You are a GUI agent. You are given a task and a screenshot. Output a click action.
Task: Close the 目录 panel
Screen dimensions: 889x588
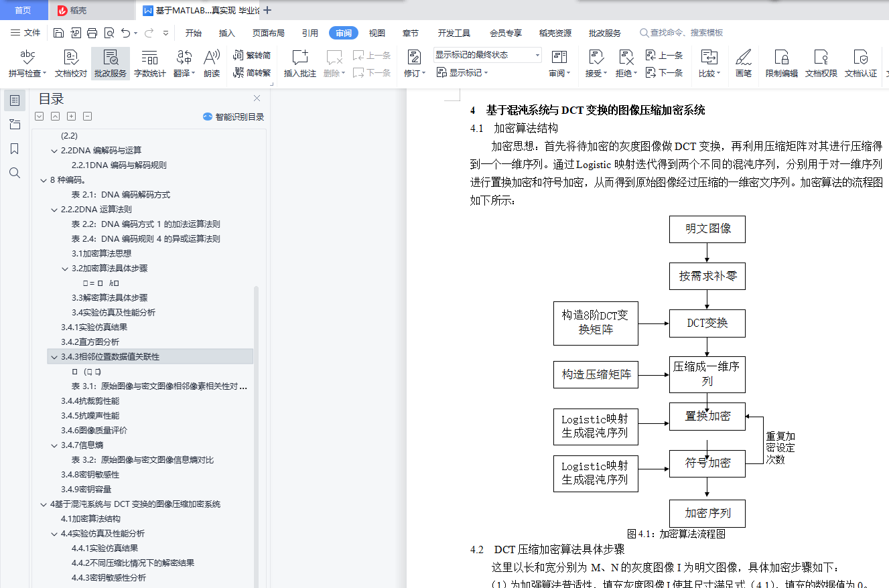(257, 98)
